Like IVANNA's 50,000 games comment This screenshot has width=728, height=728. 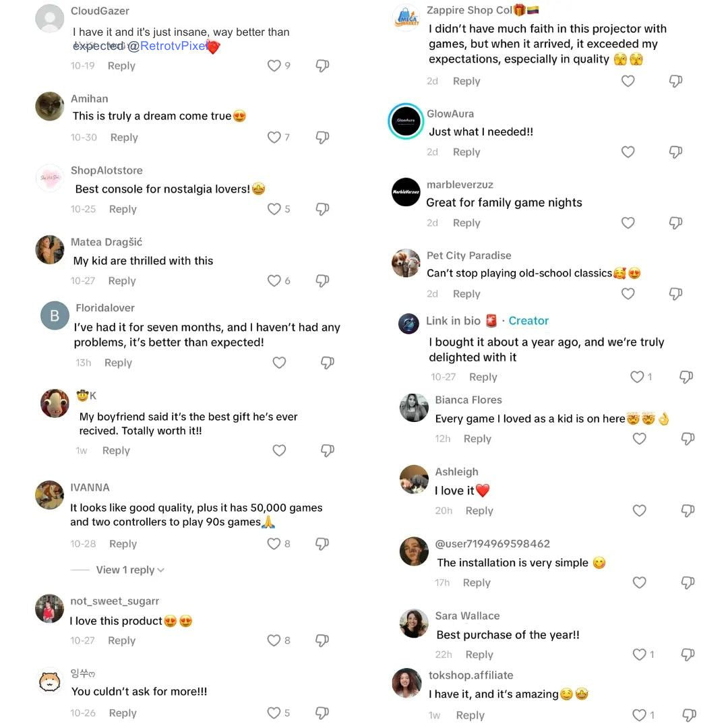tap(274, 544)
